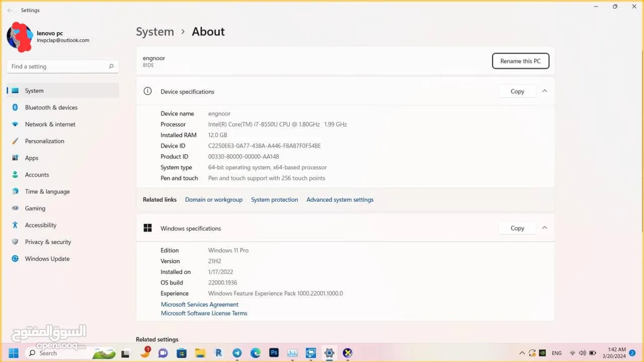This screenshot has width=644, height=362.
Task: Click the Device ID value C2250E63
Action: coord(264,146)
